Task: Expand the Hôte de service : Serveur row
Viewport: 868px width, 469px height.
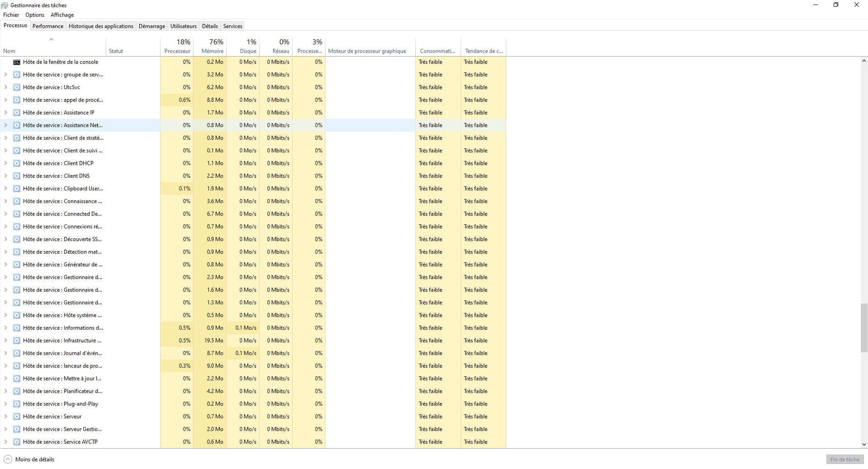Action: point(5,417)
